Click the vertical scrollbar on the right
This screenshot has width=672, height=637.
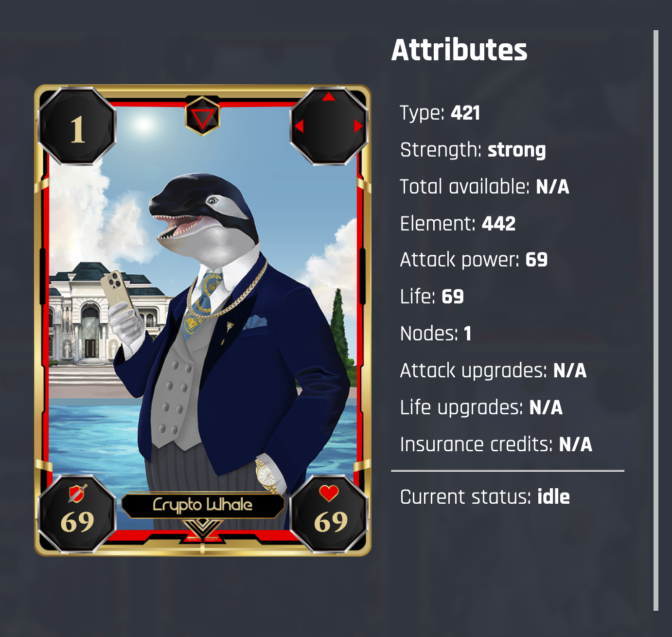point(656,320)
